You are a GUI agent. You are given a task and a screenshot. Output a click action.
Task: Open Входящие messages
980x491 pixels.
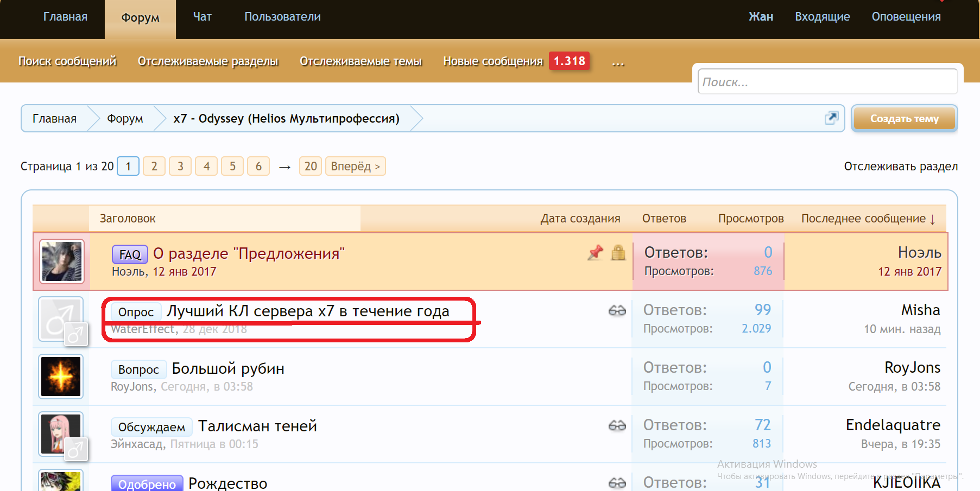(x=822, y=17)
